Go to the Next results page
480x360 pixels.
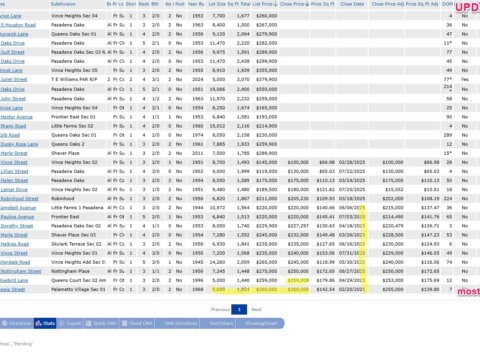coord(256,310)
